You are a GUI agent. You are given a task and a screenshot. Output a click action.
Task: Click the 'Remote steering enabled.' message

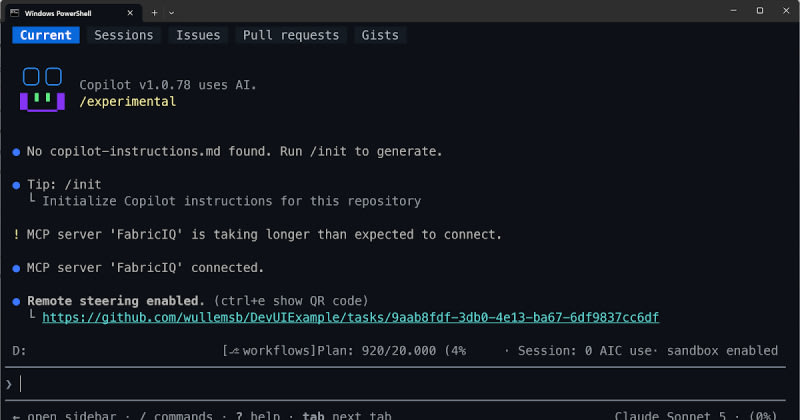pyautogui.click(x=116, y=301)
